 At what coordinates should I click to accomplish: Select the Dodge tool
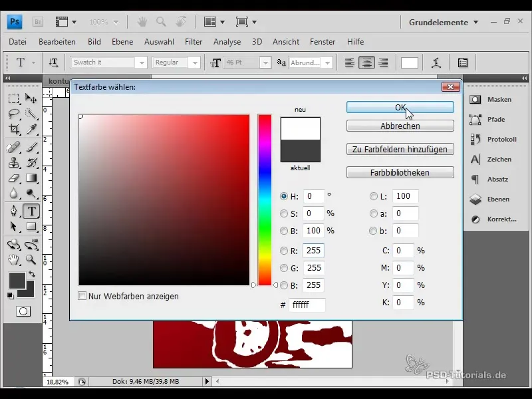pos(31,194)
